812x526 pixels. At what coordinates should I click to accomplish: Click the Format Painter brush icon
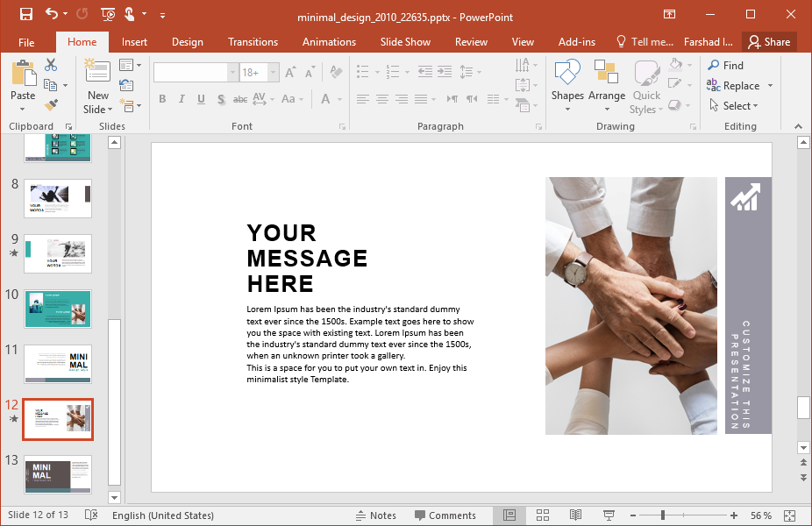coord(51,104)
